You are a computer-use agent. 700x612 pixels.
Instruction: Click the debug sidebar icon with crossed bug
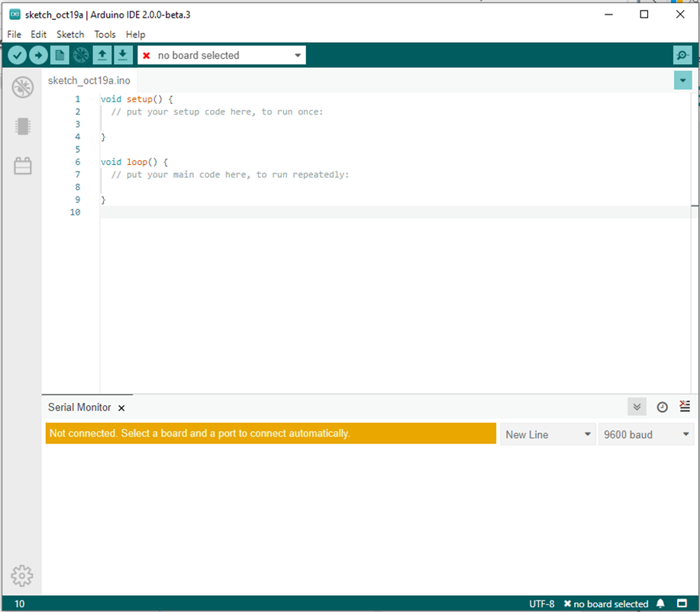click(22, 87)
